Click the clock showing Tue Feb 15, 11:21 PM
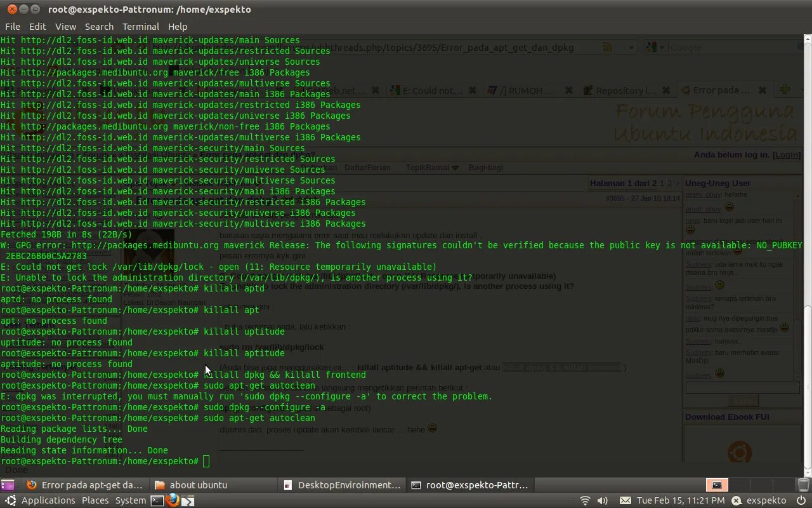Image resolution: width=812 pixels, height=508 pixels. [681, 500]
